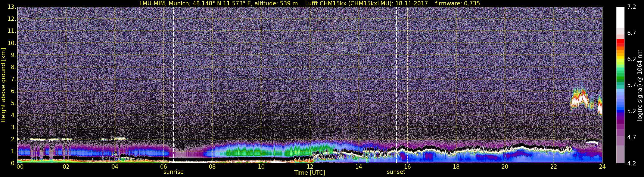Click the 'sunrise' label below the time axis
The width and height of the screenshot is (644, 177).
tap(174, 172)
